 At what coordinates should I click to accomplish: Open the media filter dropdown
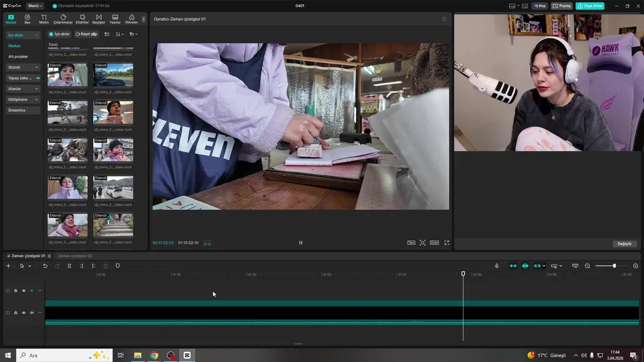[x=133, y=34]
